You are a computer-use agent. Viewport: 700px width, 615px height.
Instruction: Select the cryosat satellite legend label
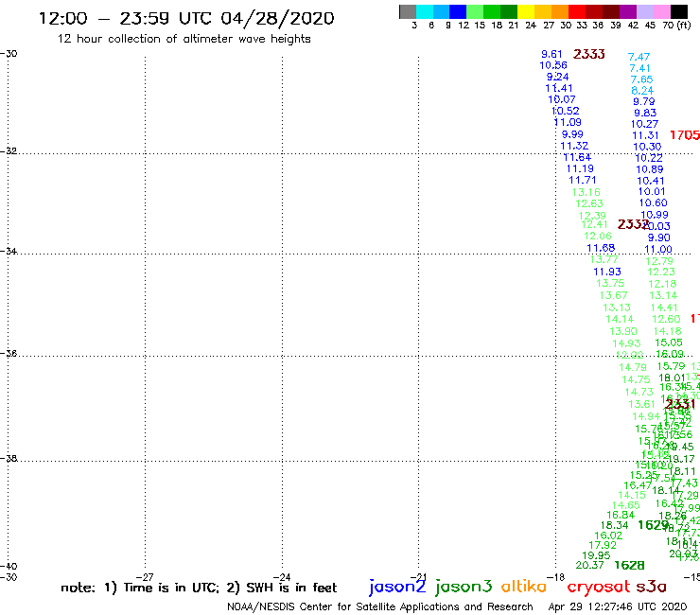(598, 587)
